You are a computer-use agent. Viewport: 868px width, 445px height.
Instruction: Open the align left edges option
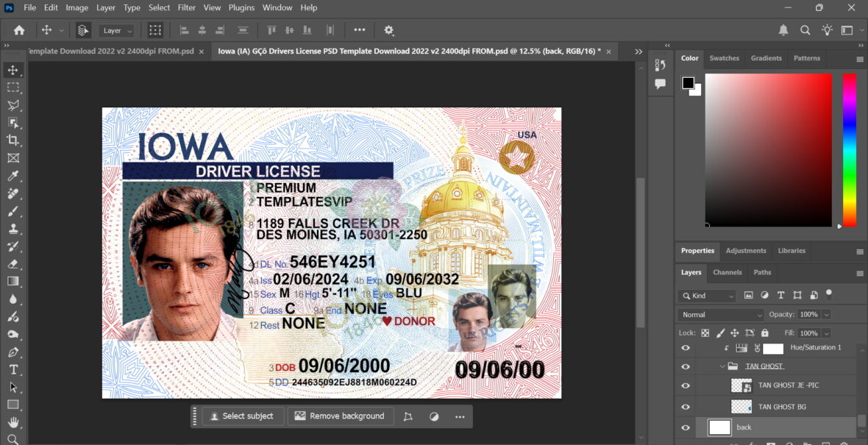[x=185, y=30]
